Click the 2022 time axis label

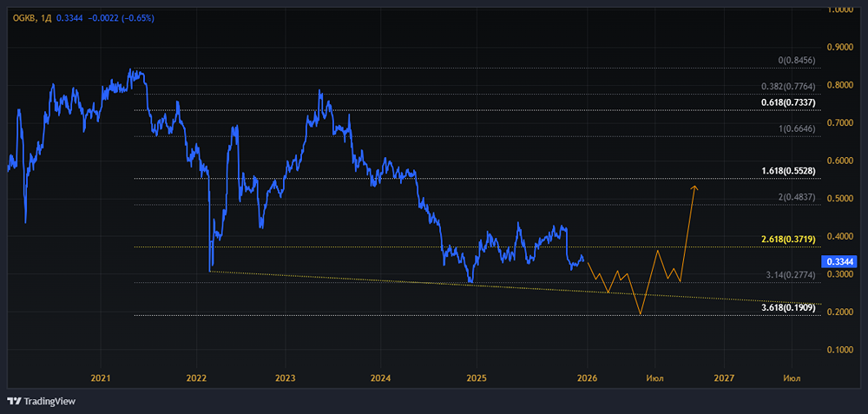pyautogui.click(x=197, y=378)
